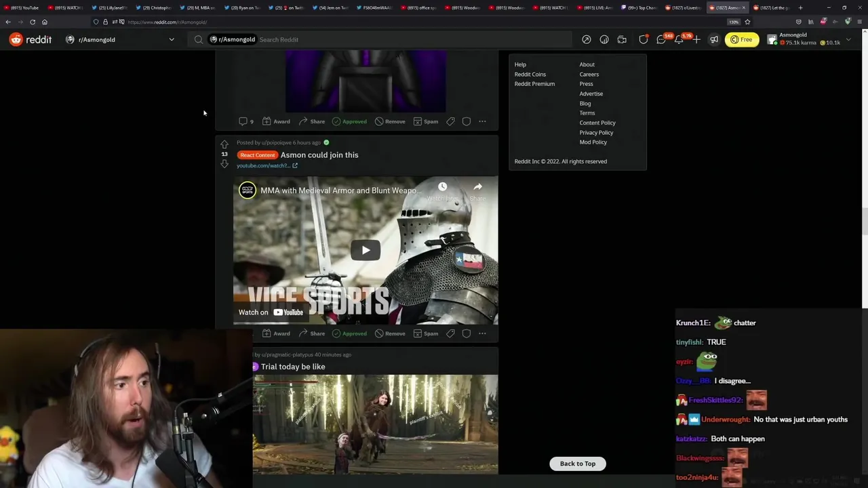Open the Reddit Coins footer link
The height and width of the screenshot is (488, 868).
click(x=530, y=74)
